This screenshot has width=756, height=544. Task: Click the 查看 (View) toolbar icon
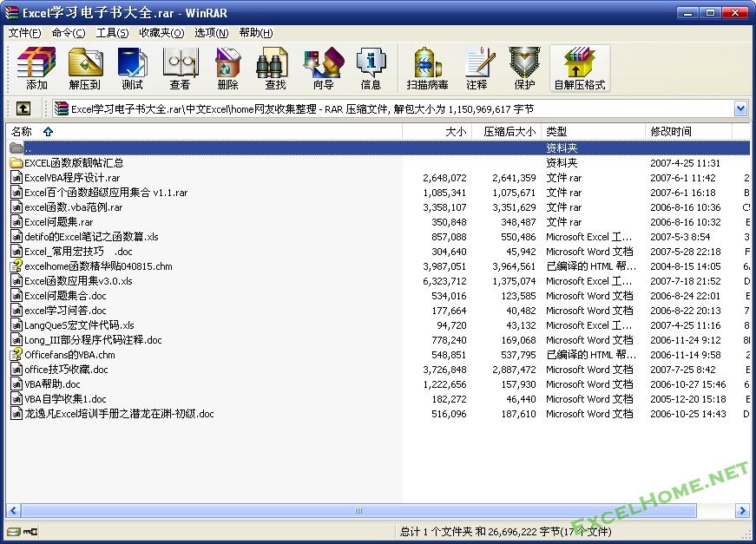click(180, 69)
